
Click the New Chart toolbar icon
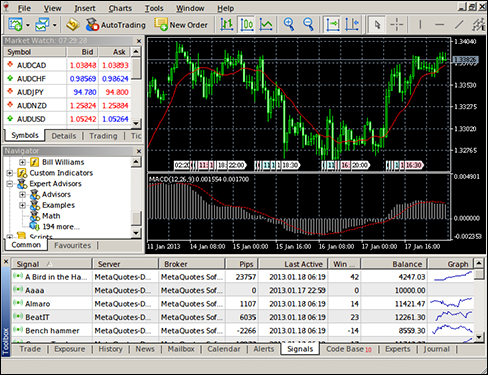[15, 25]
